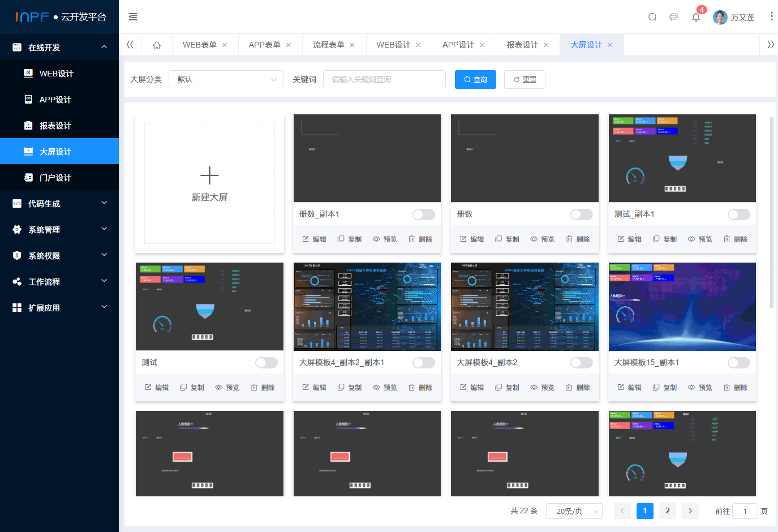Collapse the sidebar via the hamburger icon

(x=132, y=17)
